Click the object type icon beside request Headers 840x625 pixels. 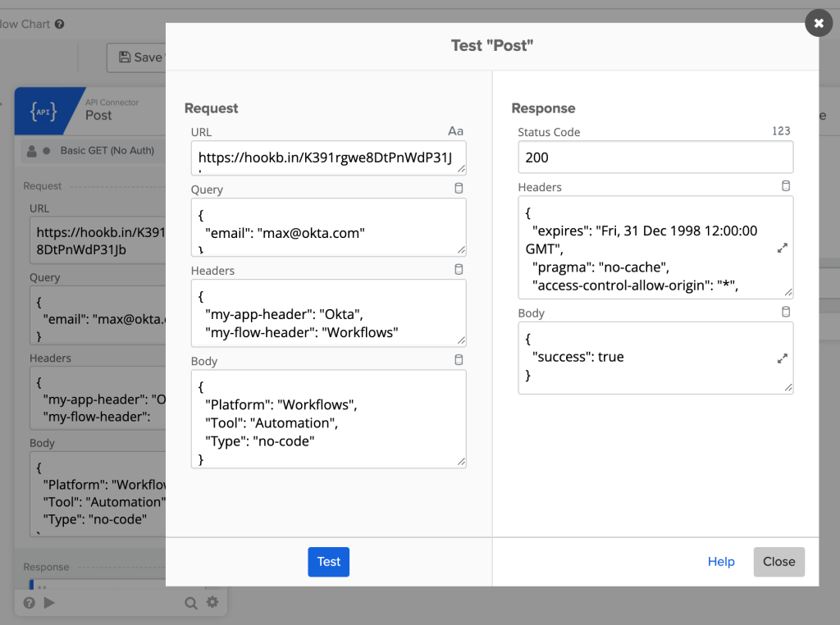pyautogui.click(x=459, y=270)
